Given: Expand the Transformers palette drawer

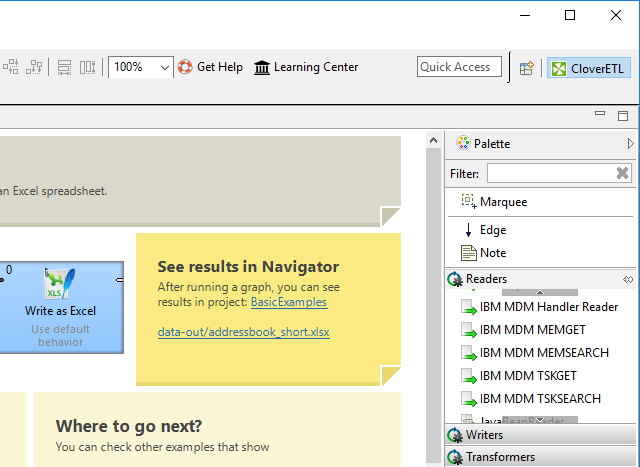Looking at the screenshot, I should pos(541,456).
